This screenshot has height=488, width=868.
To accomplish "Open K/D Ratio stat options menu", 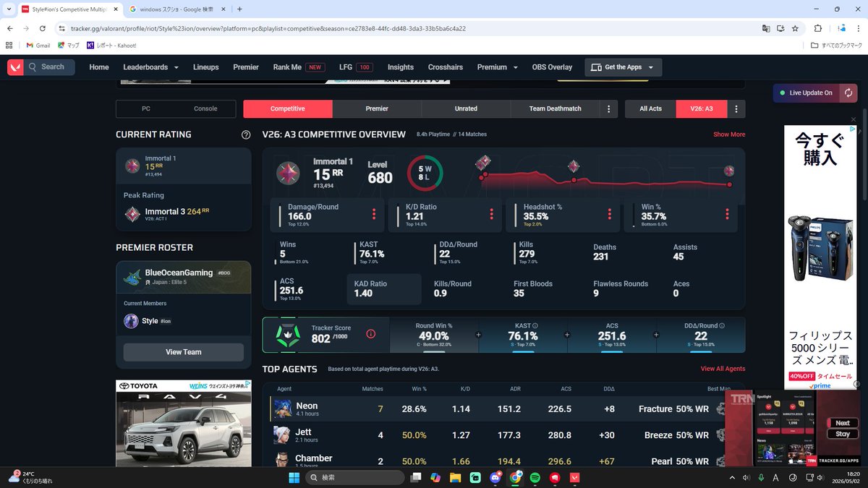I will [491, 214].
